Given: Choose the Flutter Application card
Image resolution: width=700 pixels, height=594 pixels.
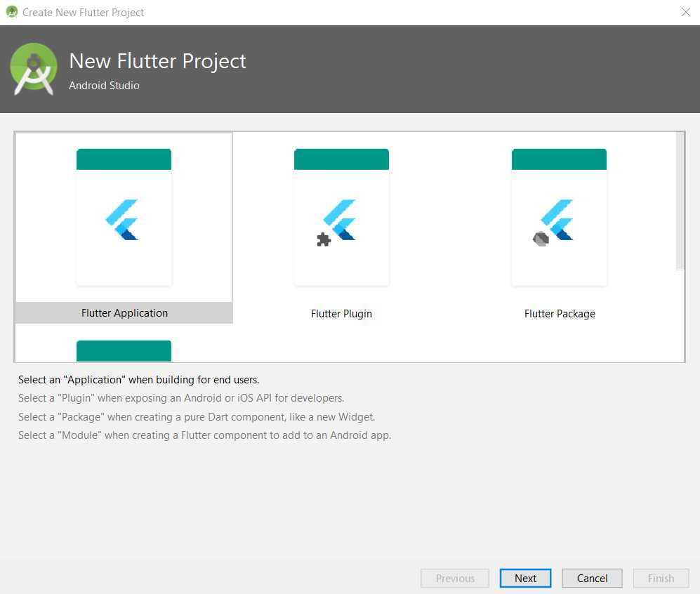Looking at the screenshot, I should (124, 225).
